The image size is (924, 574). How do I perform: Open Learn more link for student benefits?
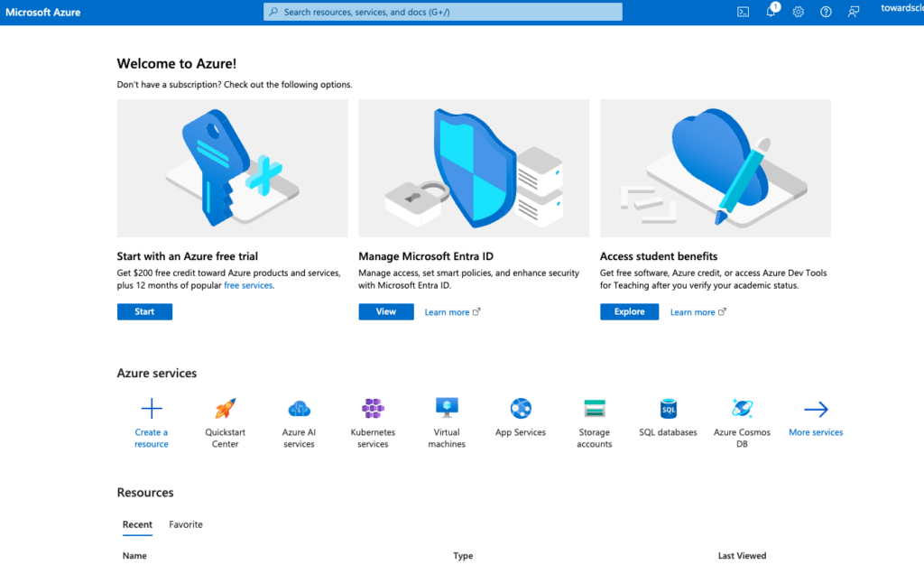[692, 312]
